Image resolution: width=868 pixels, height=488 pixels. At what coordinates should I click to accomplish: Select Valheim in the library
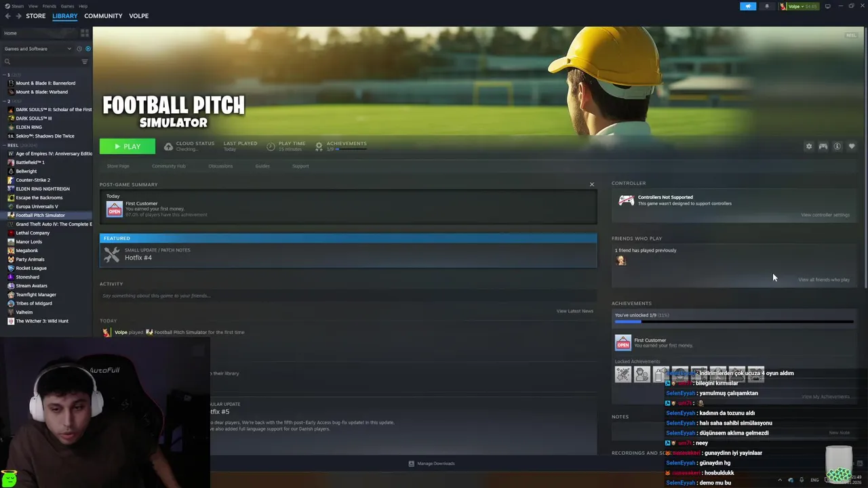click(24, 312)
